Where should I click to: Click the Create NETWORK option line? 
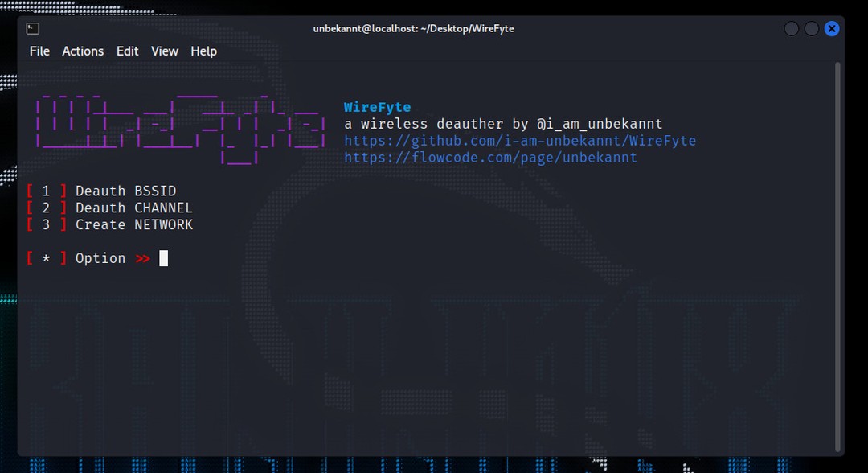tap(109, 224)
